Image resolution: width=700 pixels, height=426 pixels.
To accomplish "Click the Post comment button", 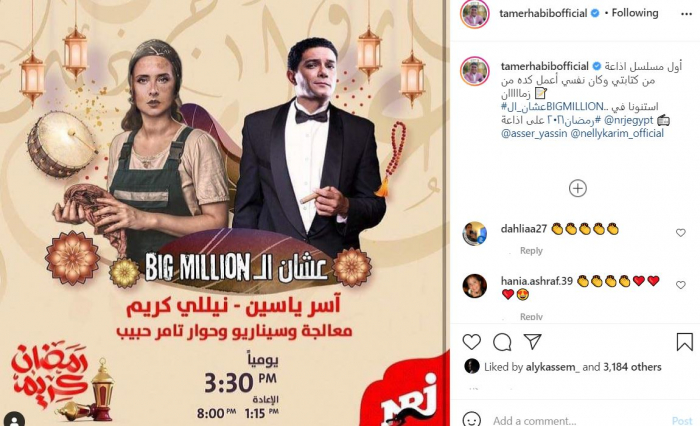I will pos(682,421).
